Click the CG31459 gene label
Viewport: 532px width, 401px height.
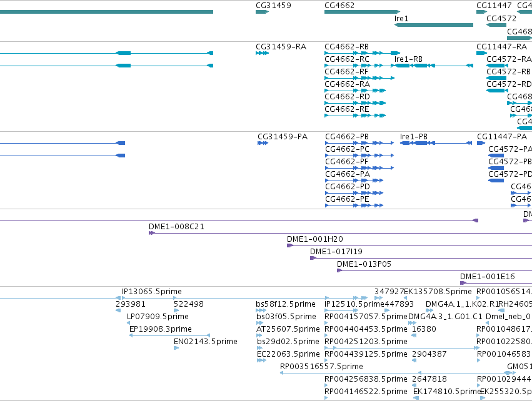click(x=273, y=6)
